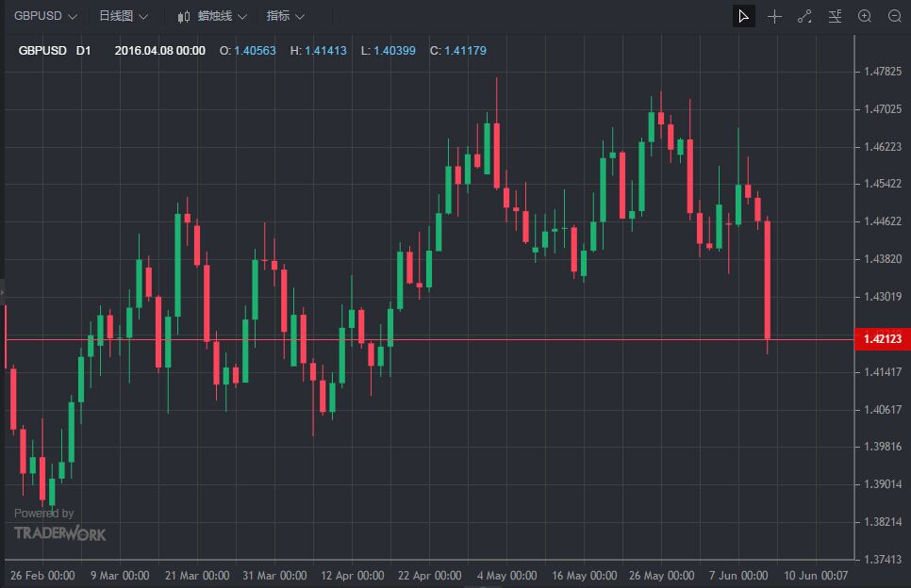Open the TRADERWORK logo link

click(x=60, y=533)
